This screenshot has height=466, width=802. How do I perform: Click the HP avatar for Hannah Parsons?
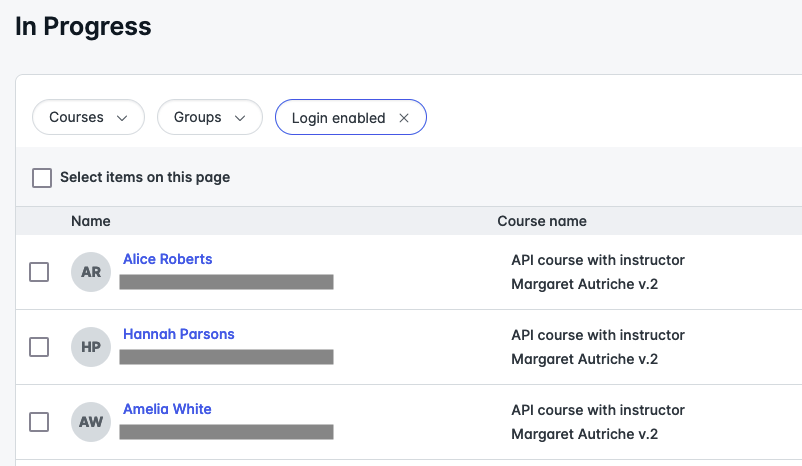[x=91, y=347]
